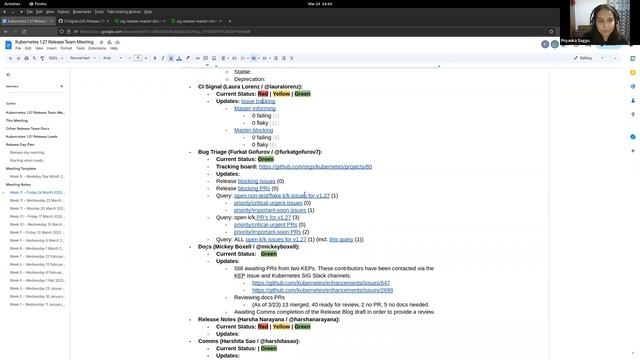Open Firefox History menu

tap(63, 12)
